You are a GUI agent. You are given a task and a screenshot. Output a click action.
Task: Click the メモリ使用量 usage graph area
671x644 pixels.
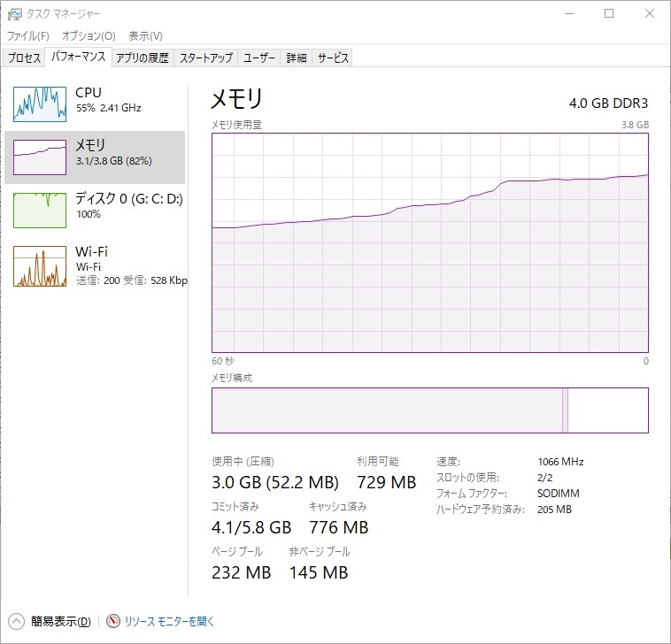coord(430,243)
